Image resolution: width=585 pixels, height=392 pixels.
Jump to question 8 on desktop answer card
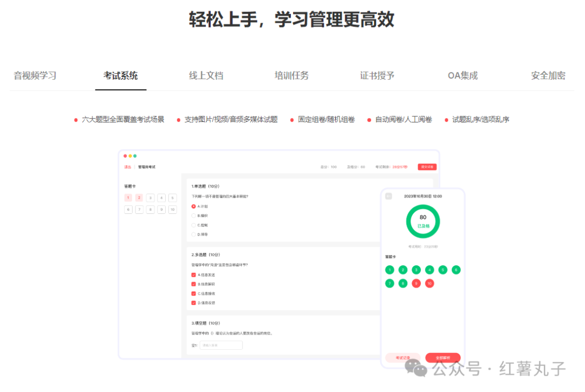tap(151, 209)
